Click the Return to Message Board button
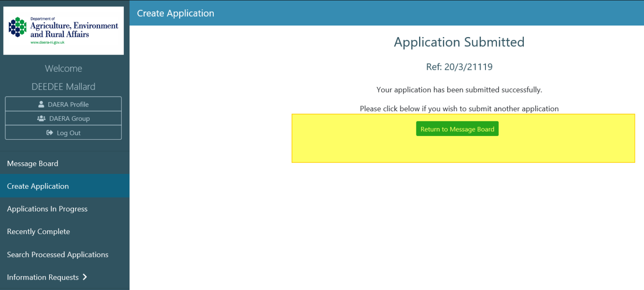The image size is (644, 290). pyautogui.click(x=457, y=129)
